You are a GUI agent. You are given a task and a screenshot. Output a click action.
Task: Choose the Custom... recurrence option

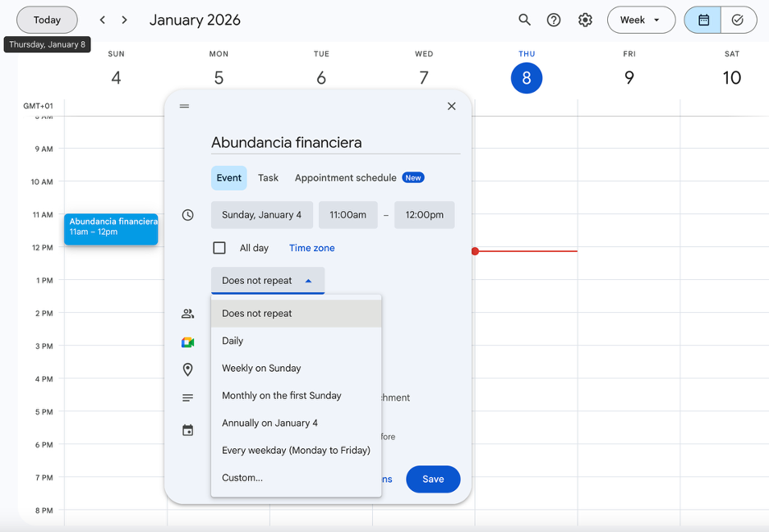[x=242, y=478]
